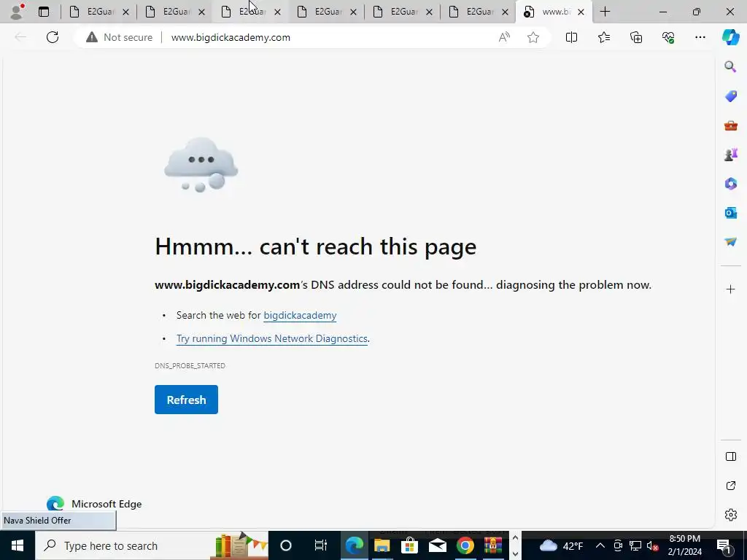Image resolution: width=747 pixels, height=560 pixels.
Task: Open a new tab with plus button
Action: [x=605, y=12]
